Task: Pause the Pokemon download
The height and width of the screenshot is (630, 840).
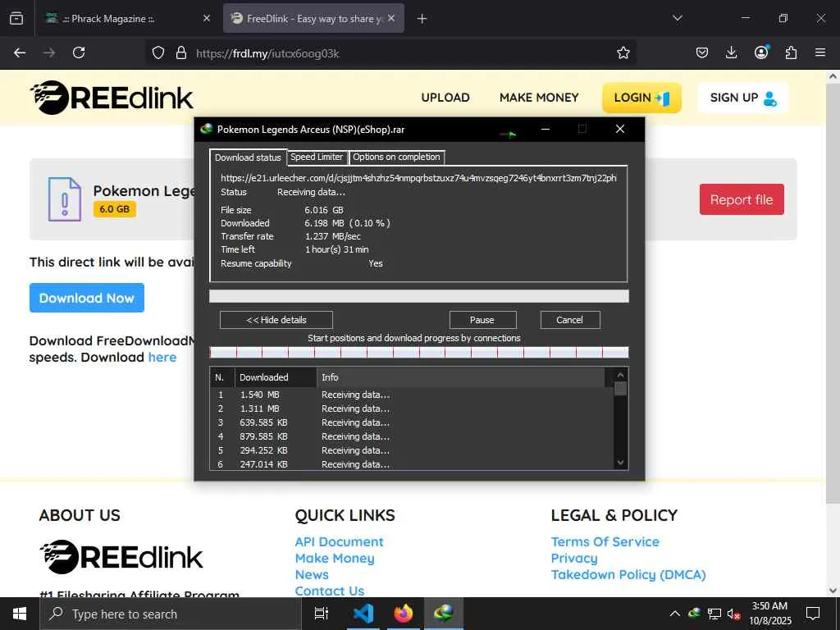Action: tap(482, 320)
